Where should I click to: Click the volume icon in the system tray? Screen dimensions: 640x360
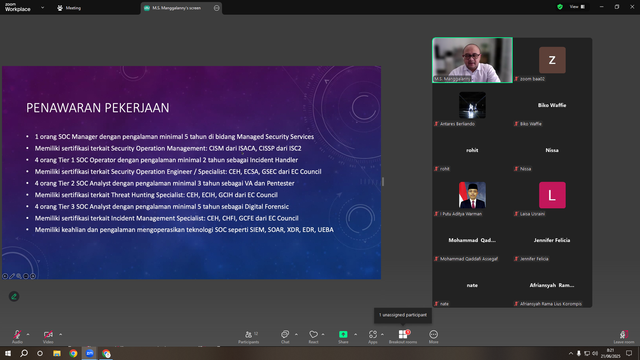595,353
